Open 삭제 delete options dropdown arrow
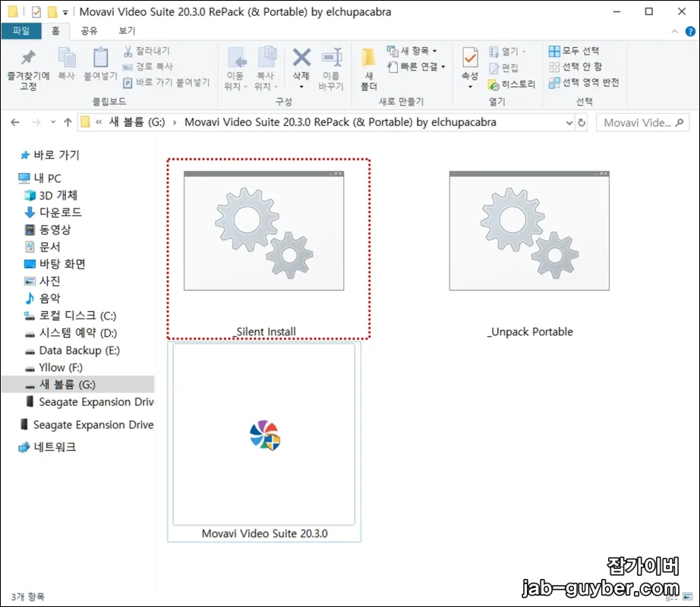 301,86
